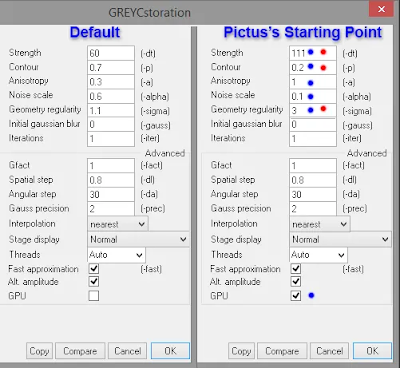The height and width of the screenshot is (368, 400).
Task: Close the GREYCstoration window
Action: tap(381, 9)
